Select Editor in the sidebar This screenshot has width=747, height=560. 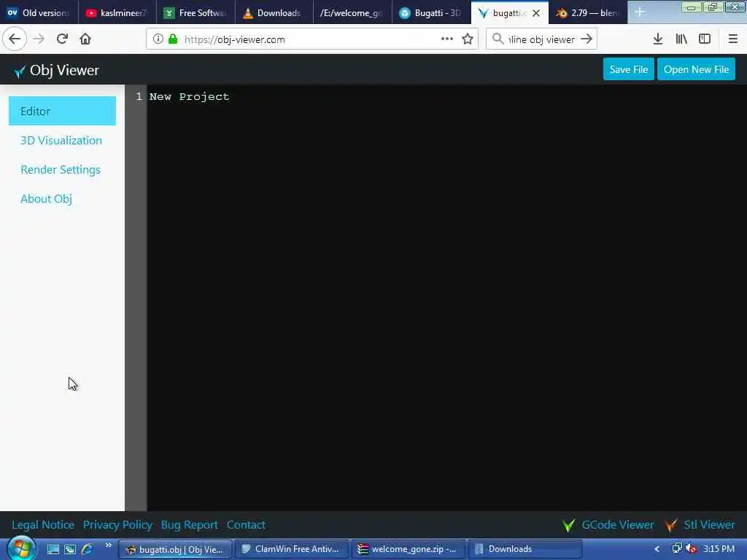click(63, 111)
